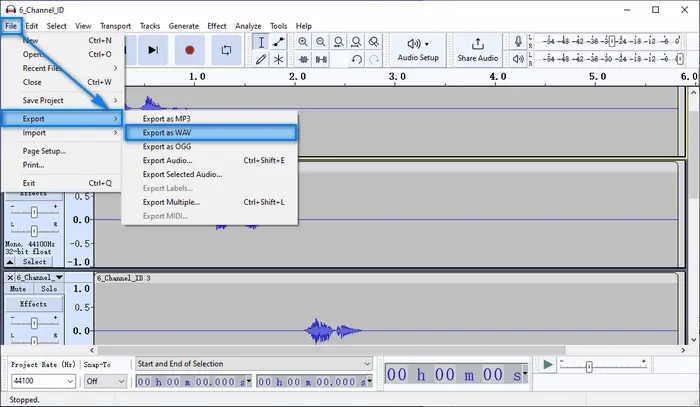Image resolution: width=700 pixels, height=407 pixels.
Task: Toggle the Loop playback button
Action: click(x=226, y=49)
